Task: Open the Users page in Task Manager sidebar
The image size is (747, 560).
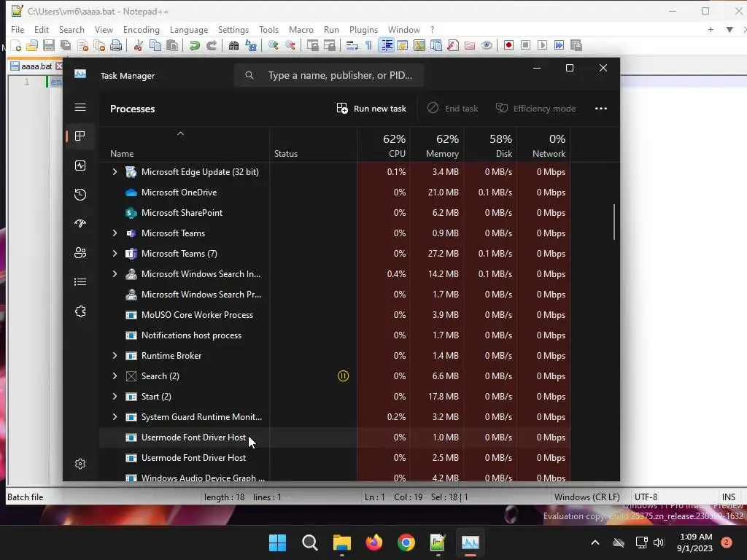Action: point(80,253)
